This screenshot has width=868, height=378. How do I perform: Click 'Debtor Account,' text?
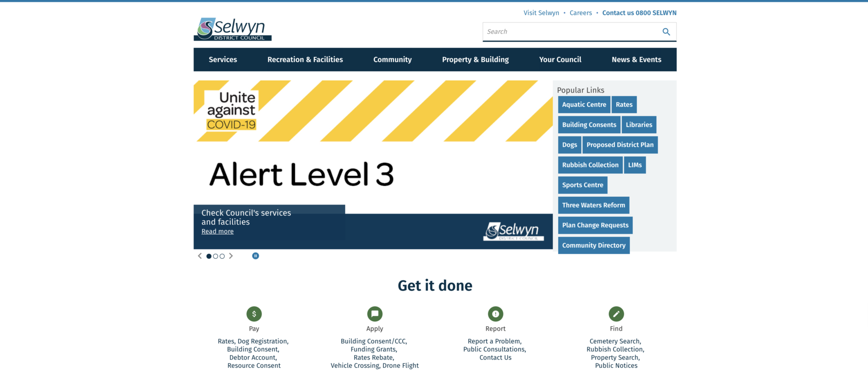pyautogui.click(x=253, y=357)
